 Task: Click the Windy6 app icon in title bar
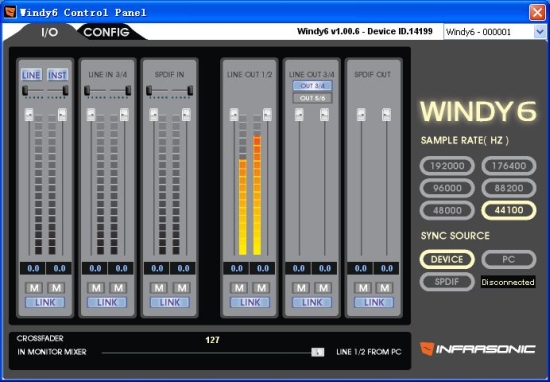click(x=10, y=12)
